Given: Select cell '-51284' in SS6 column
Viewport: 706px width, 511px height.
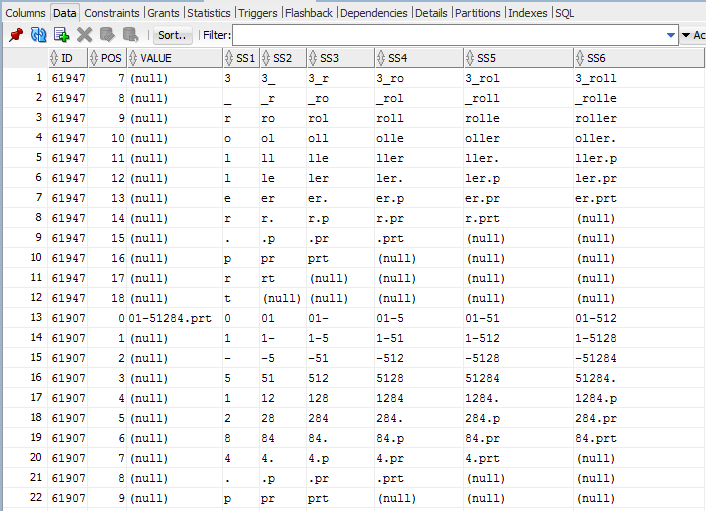Looking at the screenshot, I should (639, 358).
